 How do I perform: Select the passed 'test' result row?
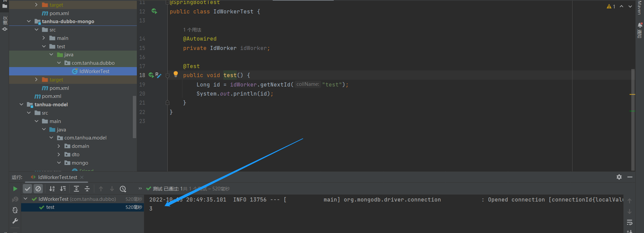click(x=83, y=207)
